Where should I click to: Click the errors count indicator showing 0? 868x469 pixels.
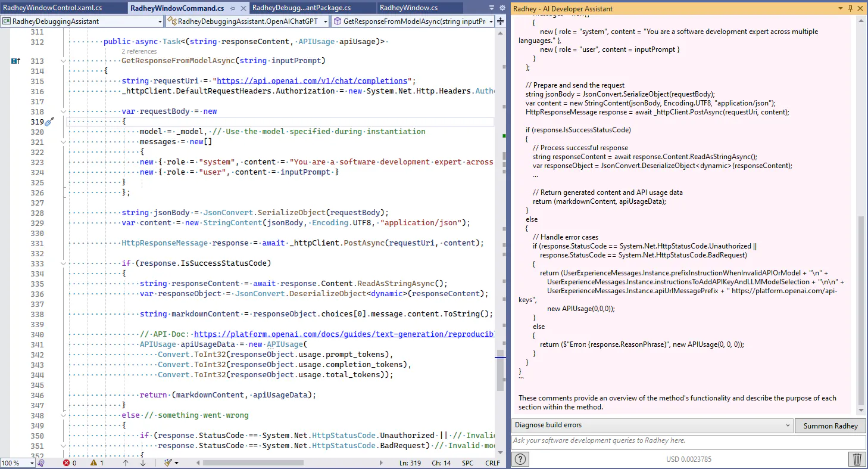[70, 463]
